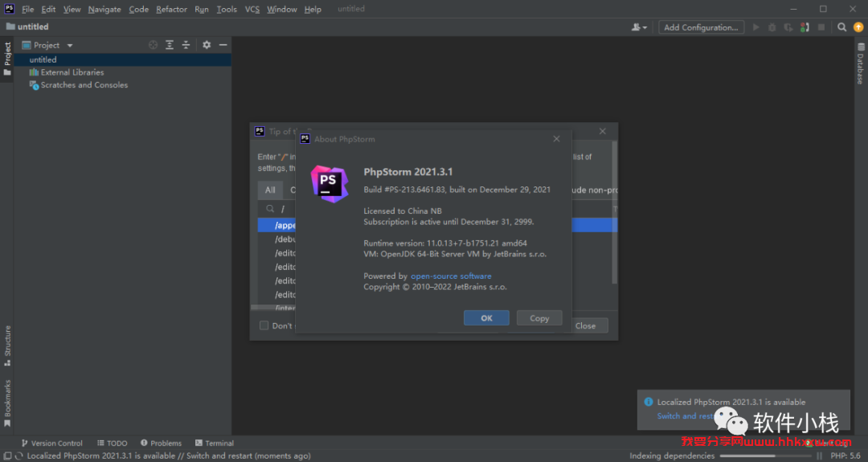The height and width of the screenshot is (462, 868).
Task: Open the TODO tool window
Action: (x=113, y=444)
